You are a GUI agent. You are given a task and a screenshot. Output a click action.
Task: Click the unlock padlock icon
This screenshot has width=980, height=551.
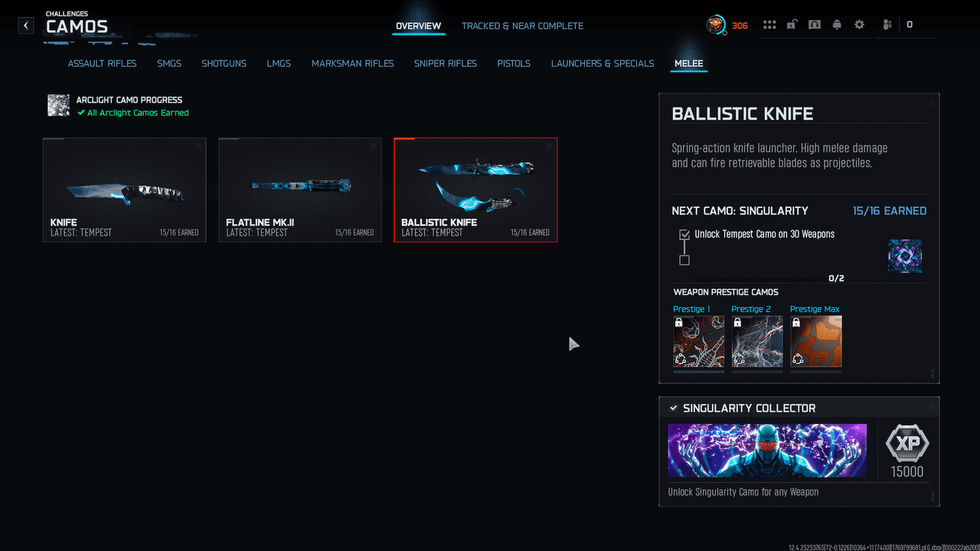click(x=792, y=25)
